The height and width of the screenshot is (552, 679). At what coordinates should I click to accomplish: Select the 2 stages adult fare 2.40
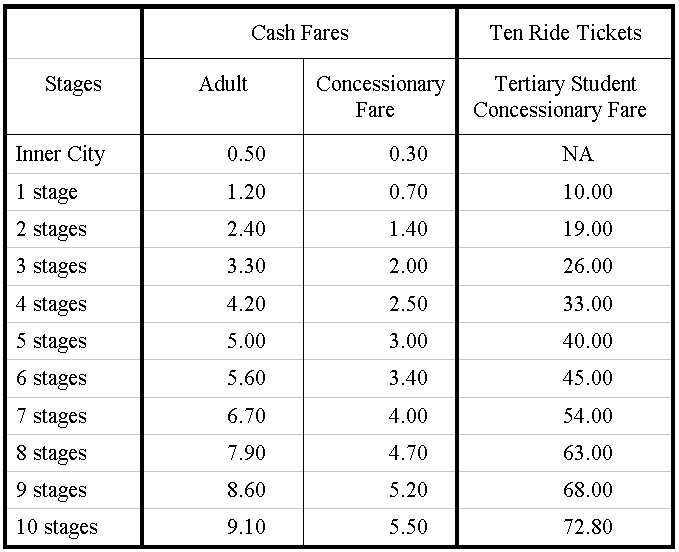click(x=246, y=229)
